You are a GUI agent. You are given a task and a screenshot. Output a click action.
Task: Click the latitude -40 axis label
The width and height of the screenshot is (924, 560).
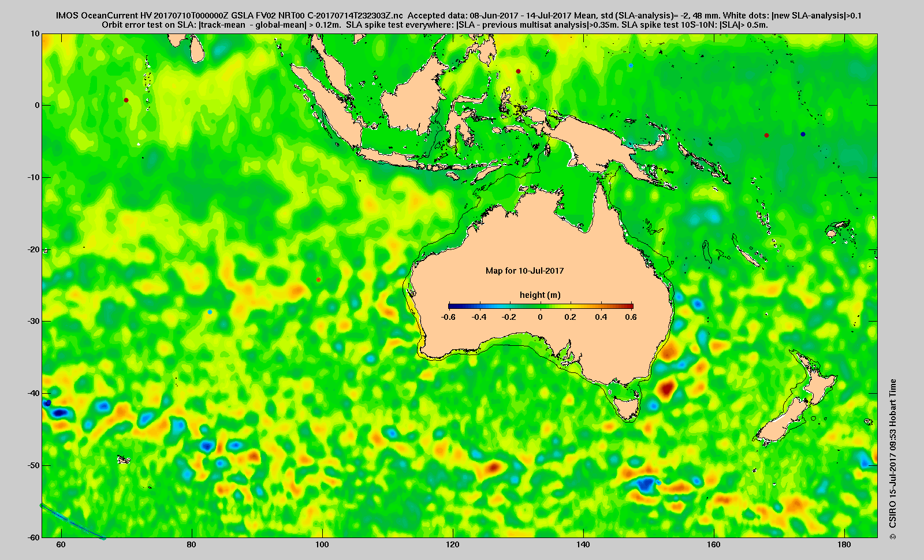coord(33,393)
